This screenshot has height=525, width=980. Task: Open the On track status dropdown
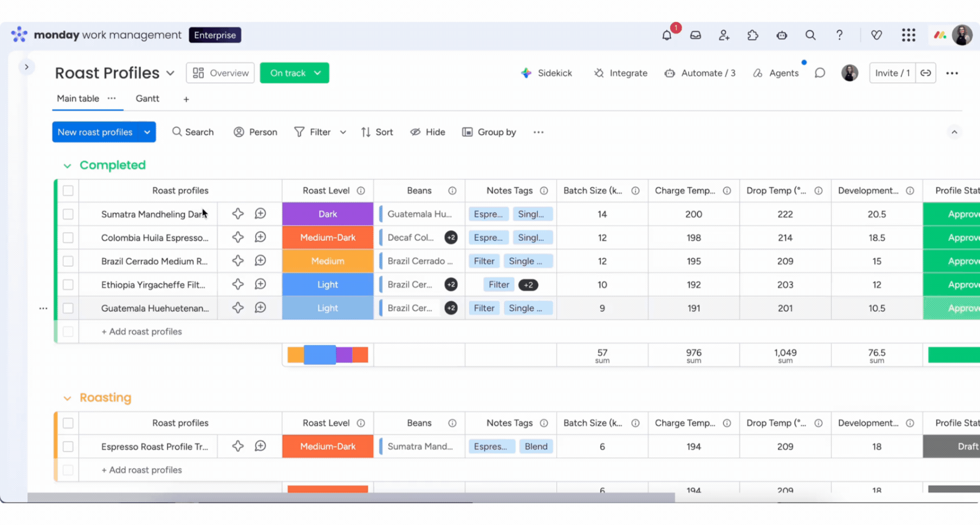click(x=294, y=73)
